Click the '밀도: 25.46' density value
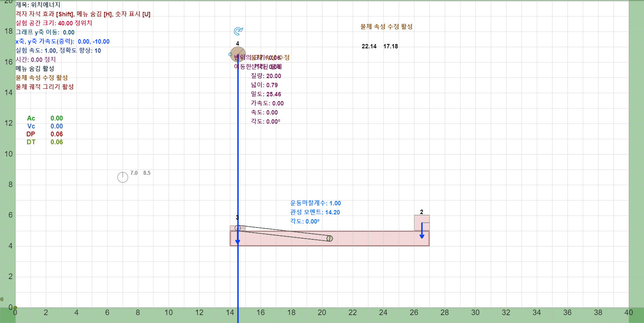644x323 pixels. click(266, 94)
